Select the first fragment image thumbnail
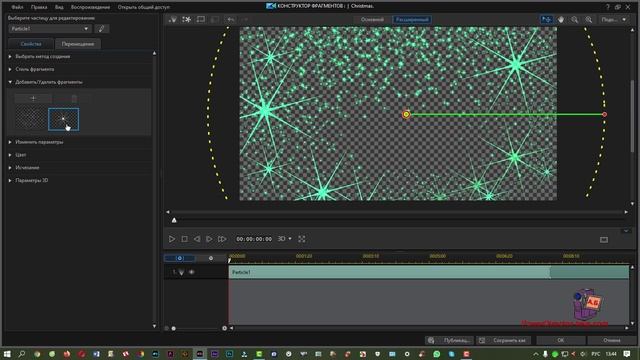Viewport: 640px width, 360px height. point(31,119)
